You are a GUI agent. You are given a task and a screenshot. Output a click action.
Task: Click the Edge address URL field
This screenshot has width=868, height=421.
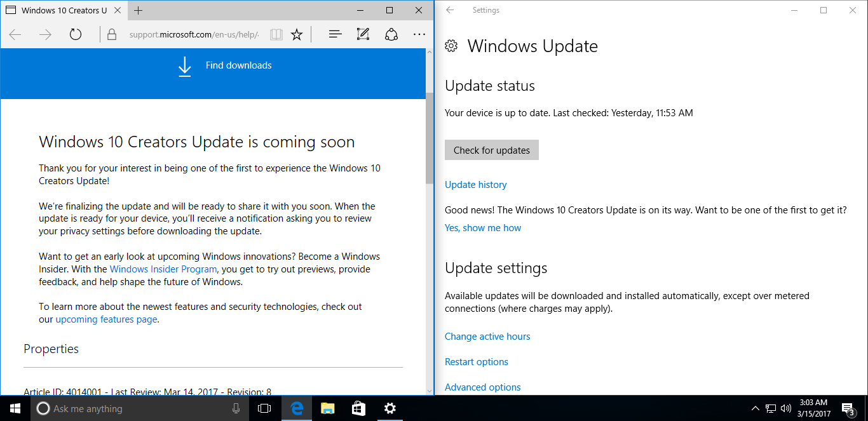[x=194, y=35]
